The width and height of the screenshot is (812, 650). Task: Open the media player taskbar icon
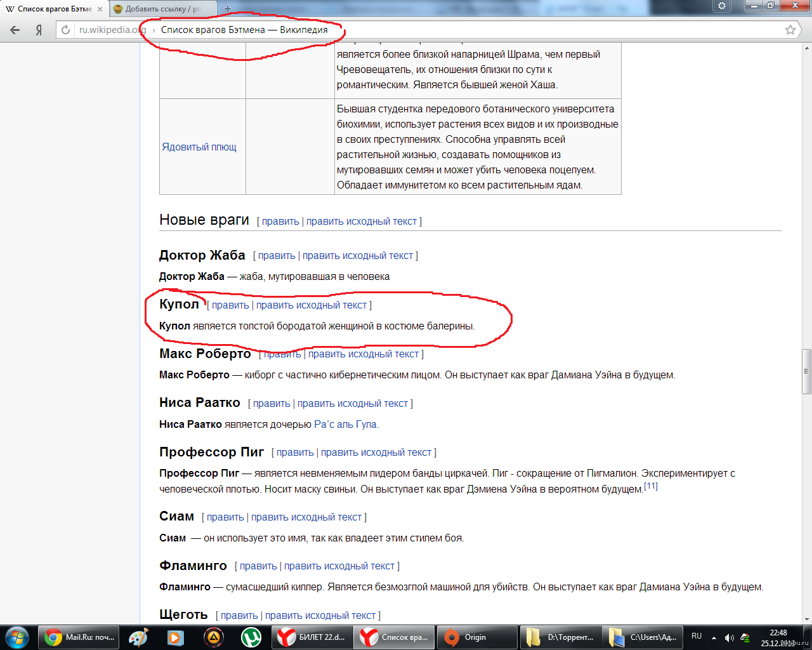(176, 637)
